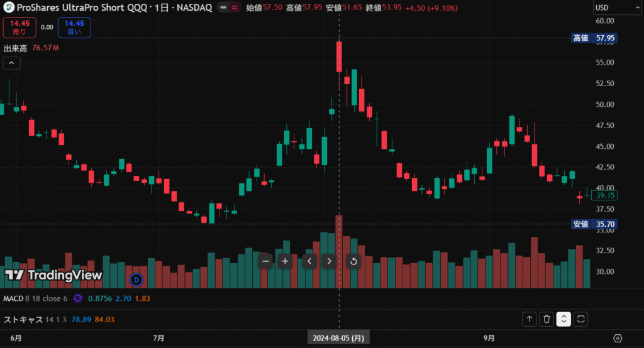This screenshot has height=348, width=644.
Task: Move the Stochastic pane up
Action: point(530,319)
